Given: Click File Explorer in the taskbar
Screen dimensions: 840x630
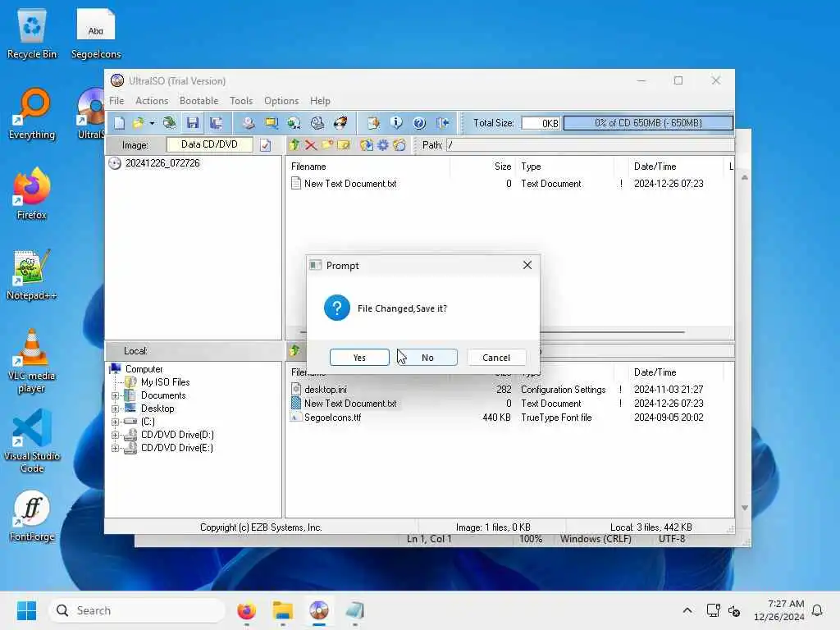Looking at the screenshot, I should 282,610.
